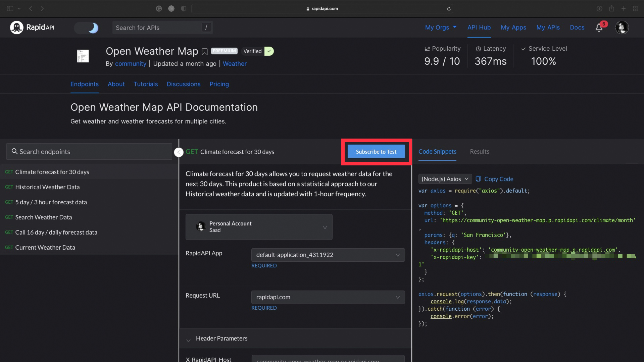Image resolution: width=644 pixels, height=362 pixels.
Task: Click the green Verified checkmark badge
Action: [x=269, y=51]
